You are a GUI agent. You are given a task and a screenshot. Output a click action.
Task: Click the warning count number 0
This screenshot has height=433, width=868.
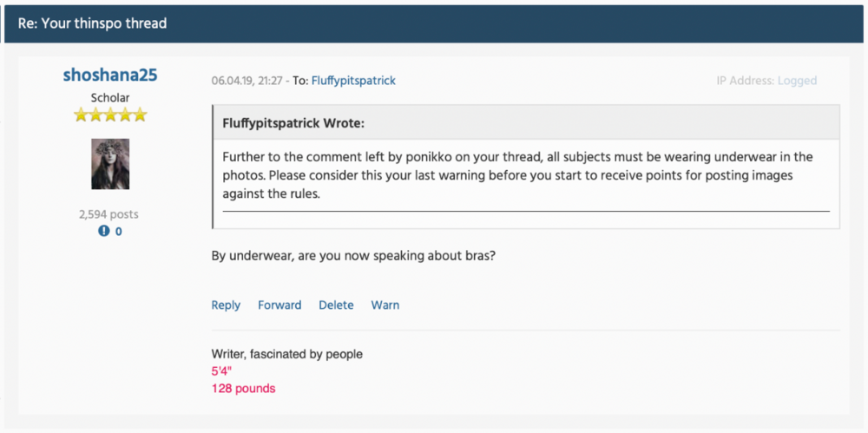tap(118, 232)
